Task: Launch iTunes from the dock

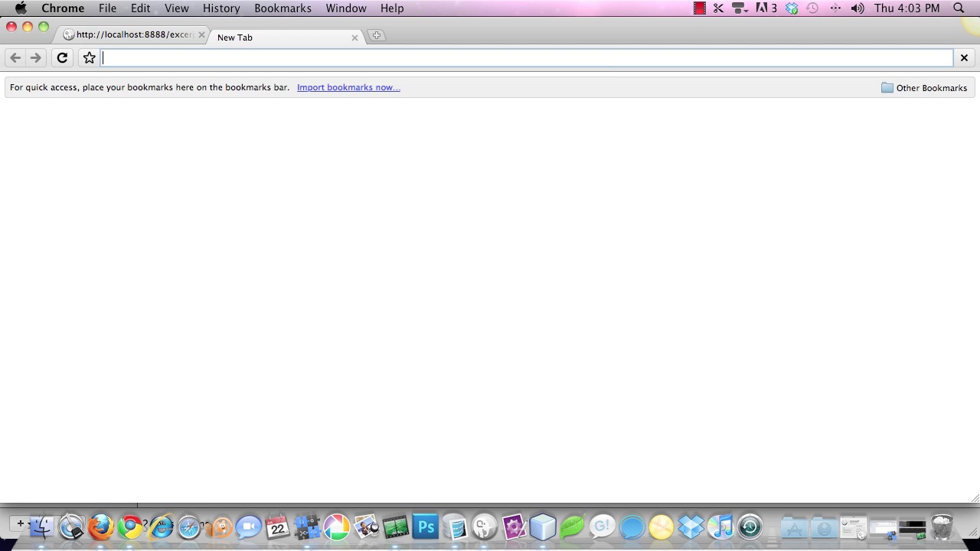Action: [720, 527]
